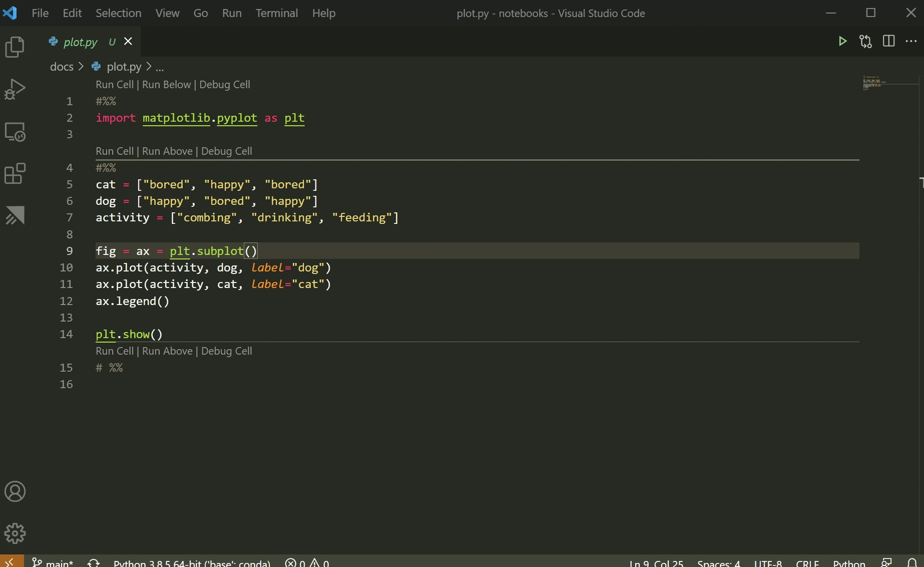Click the Run Python File play icon
The height and width of the screenshot is (567, 924).
[843, 41]
